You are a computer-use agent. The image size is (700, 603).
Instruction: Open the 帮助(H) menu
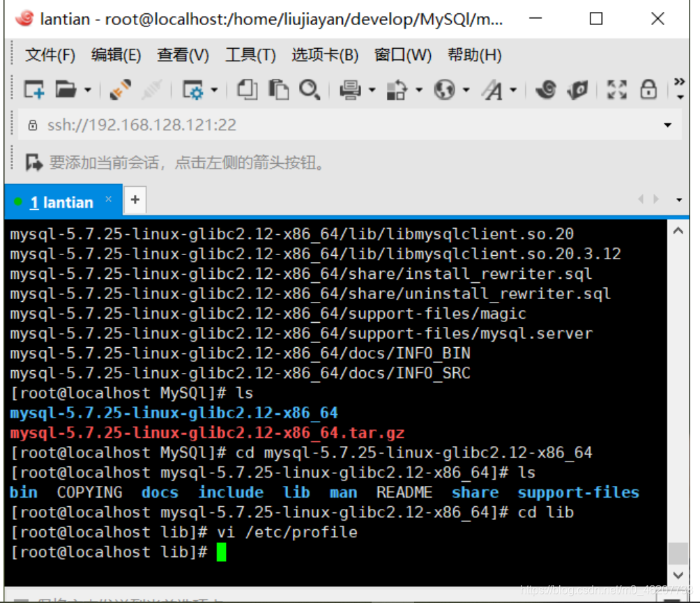475,55
